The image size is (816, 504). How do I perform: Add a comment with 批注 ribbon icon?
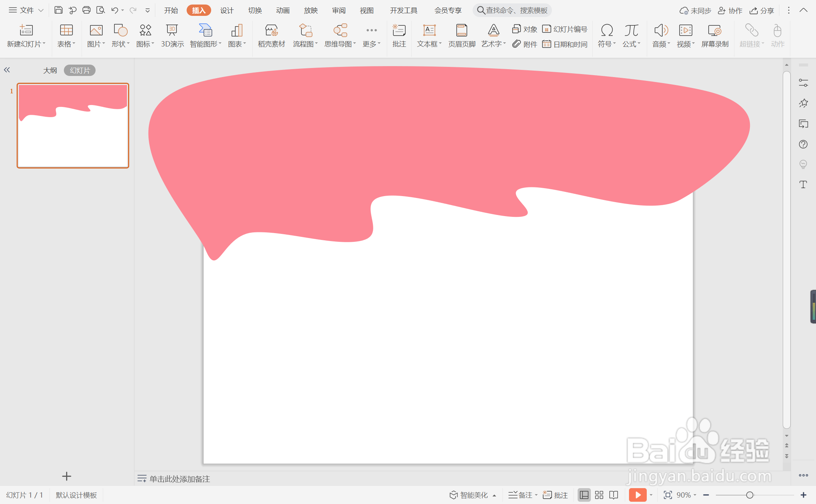[399, 30]
